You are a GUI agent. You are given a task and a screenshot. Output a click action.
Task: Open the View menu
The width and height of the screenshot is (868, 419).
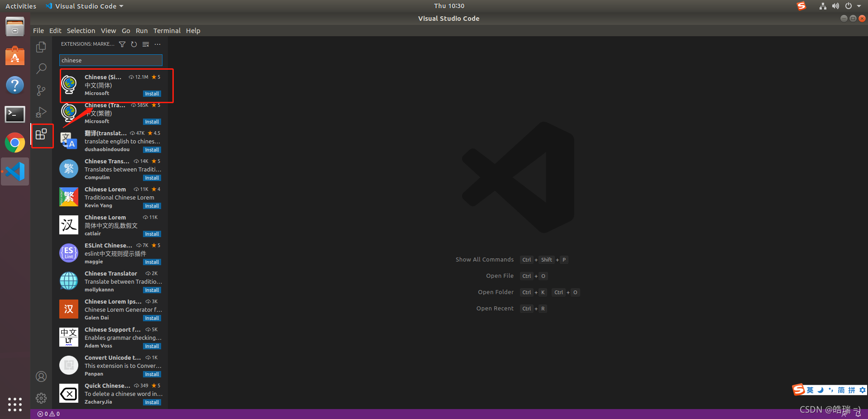click(108, 31)
